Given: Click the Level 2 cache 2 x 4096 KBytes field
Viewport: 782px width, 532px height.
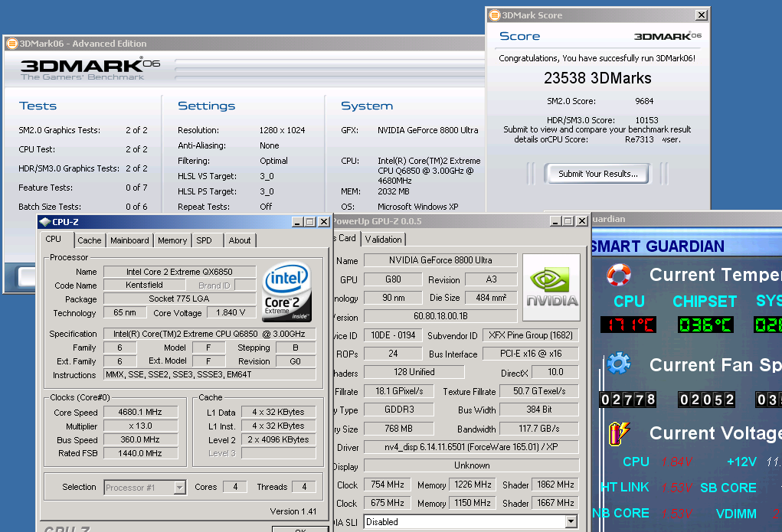Looking at the screenshot, I should [x=278, y=439].
